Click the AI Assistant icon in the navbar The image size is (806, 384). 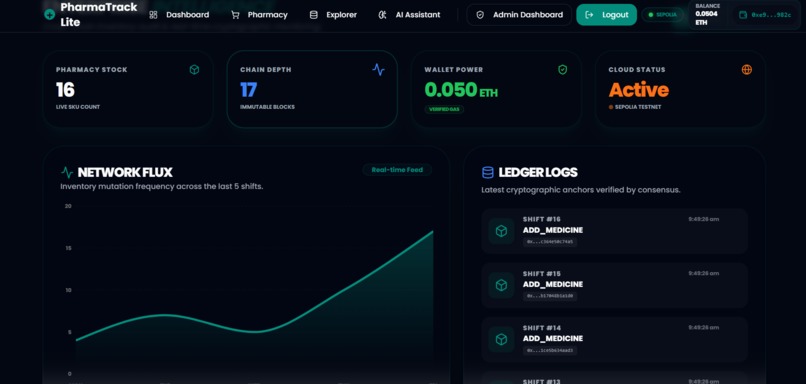click(x=382, y=15)
